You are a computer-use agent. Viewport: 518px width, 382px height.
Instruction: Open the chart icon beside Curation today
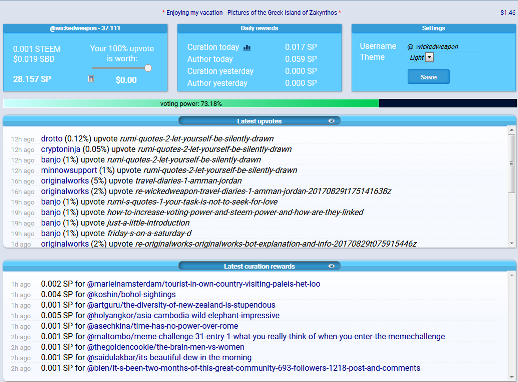point(247,48)
